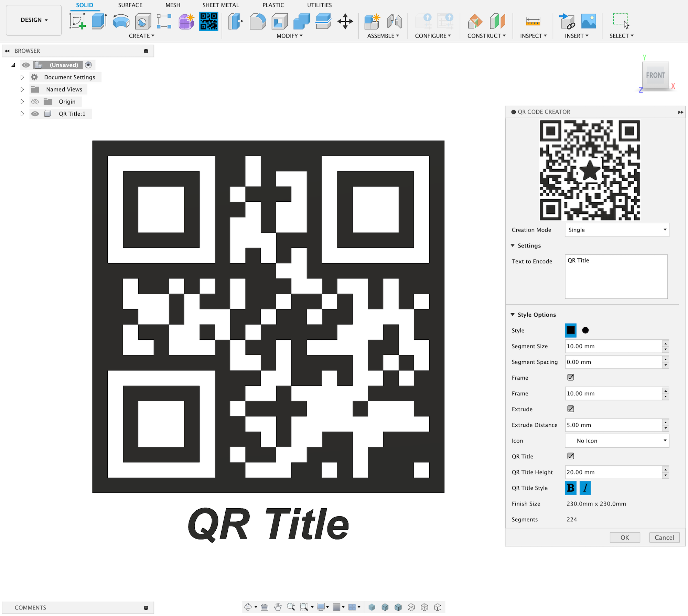The height and width of the screenshot is (616, 688).
Task: Select the round dot segment style
Action: tap(585, 330)
